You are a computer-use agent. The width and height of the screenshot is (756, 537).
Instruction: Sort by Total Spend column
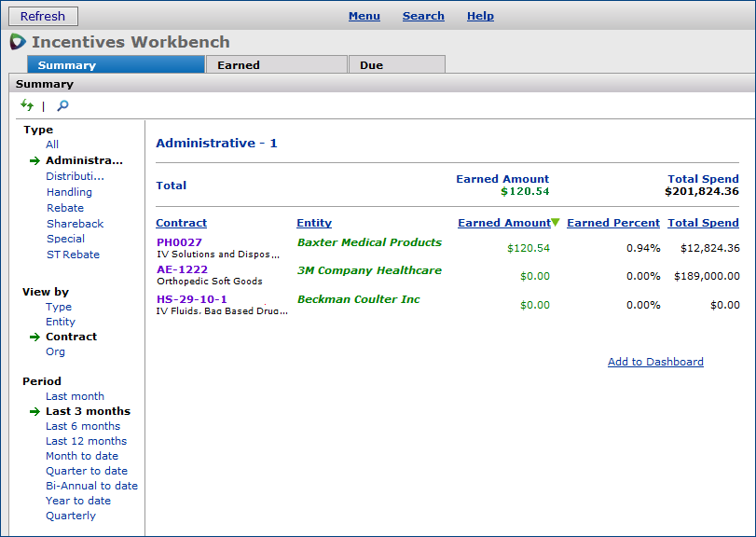point(703,223)
